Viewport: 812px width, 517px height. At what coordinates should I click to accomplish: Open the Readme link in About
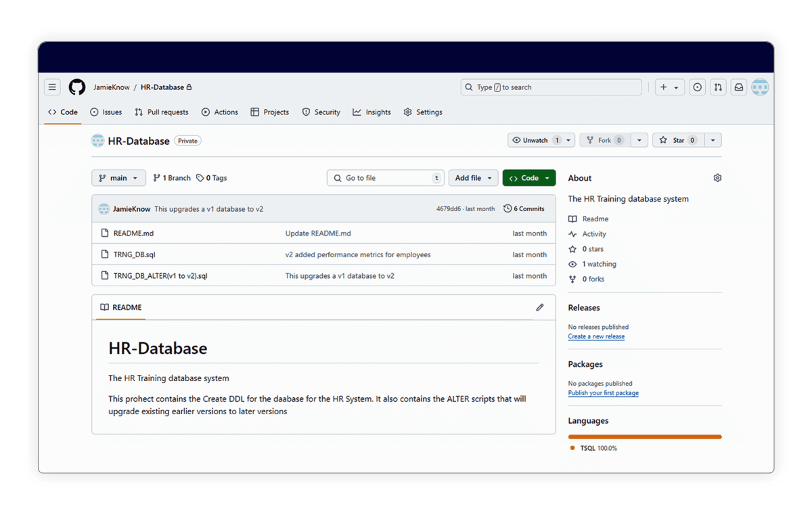coord(595,219)
